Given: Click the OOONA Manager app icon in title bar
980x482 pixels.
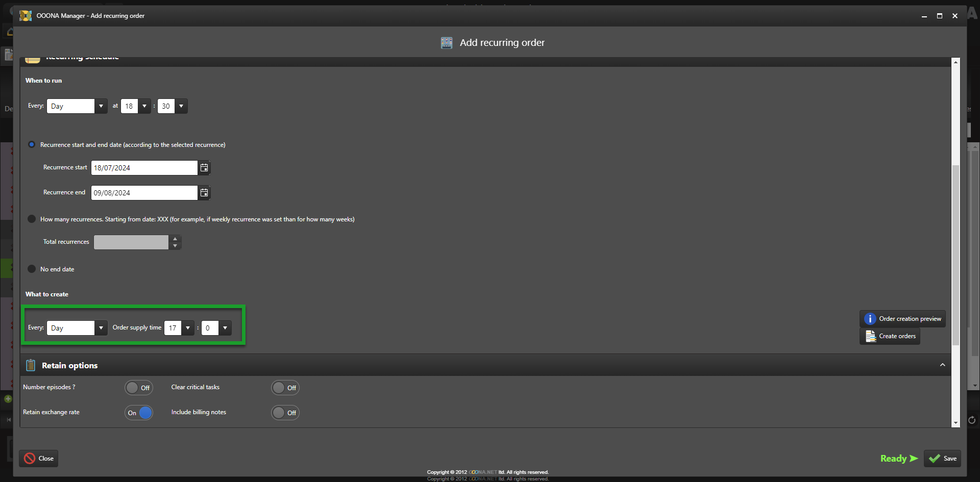Looking at the screenshot, I should coord(26,16).
